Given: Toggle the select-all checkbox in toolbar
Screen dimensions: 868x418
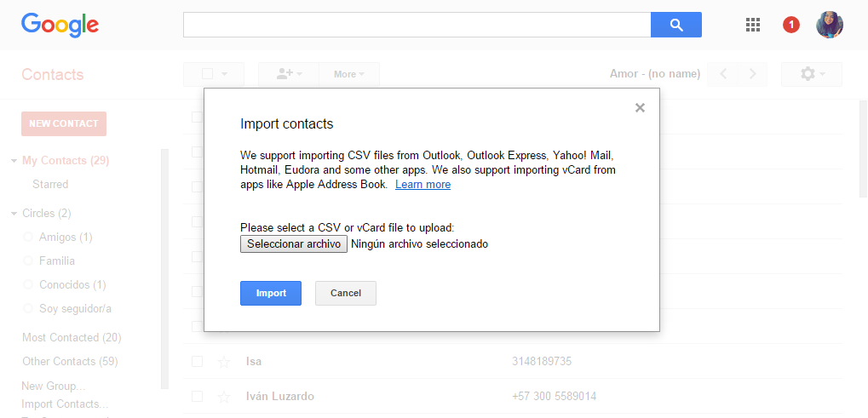Looking at the screenshot, I should click(x=207, y=74).
